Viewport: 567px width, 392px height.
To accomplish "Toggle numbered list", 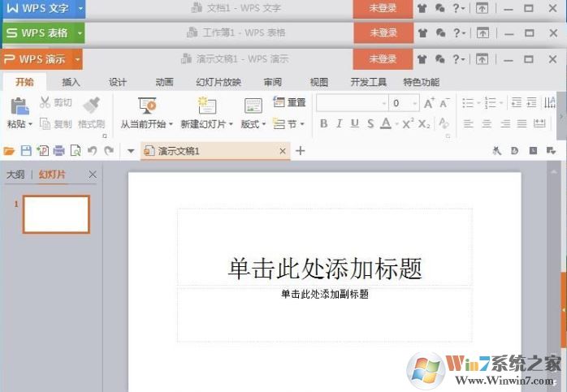I will pyautogui.click(x=491, y=103).
